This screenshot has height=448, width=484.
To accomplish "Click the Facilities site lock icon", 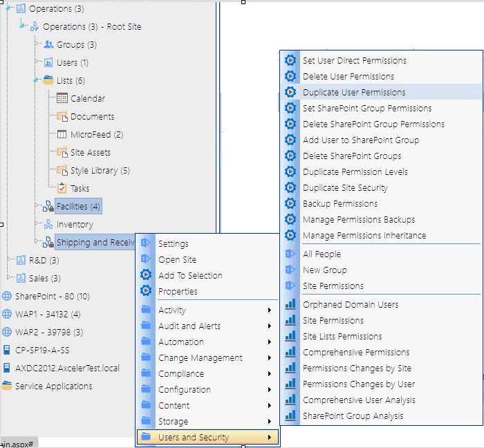I will [48, 206].
